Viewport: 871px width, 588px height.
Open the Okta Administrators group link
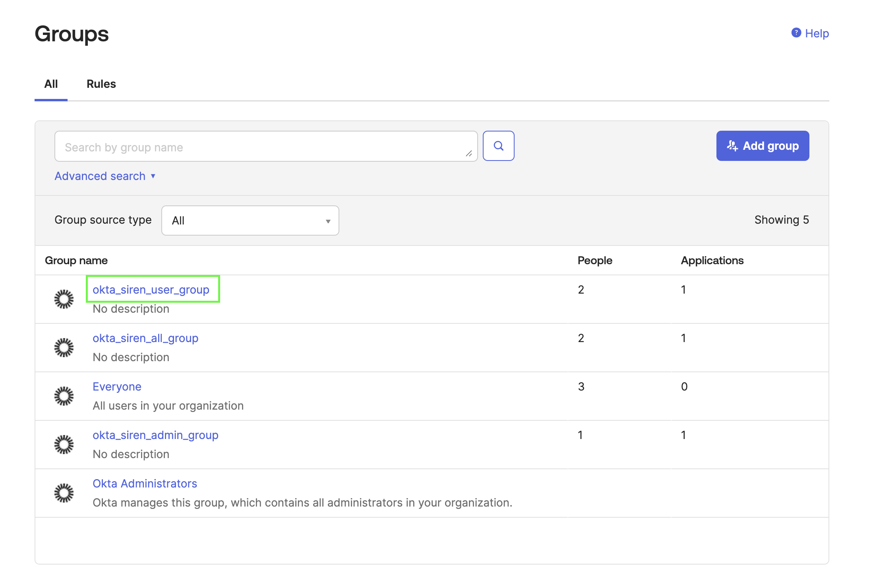point(145,484)
